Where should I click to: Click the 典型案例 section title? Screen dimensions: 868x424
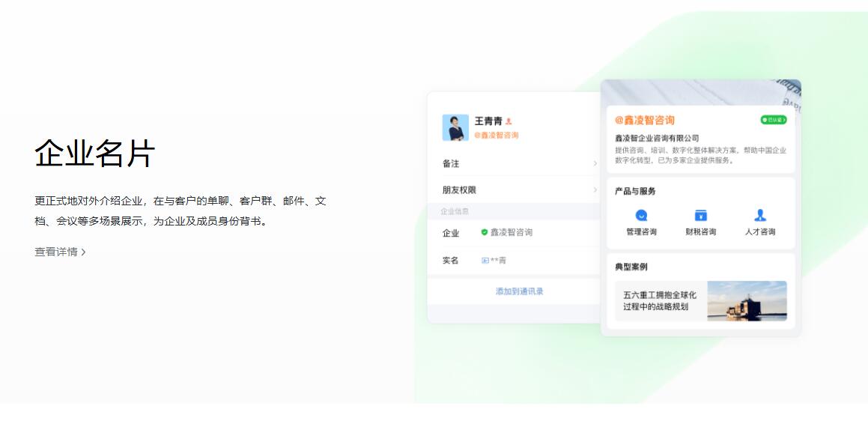(x=631, y=267)
